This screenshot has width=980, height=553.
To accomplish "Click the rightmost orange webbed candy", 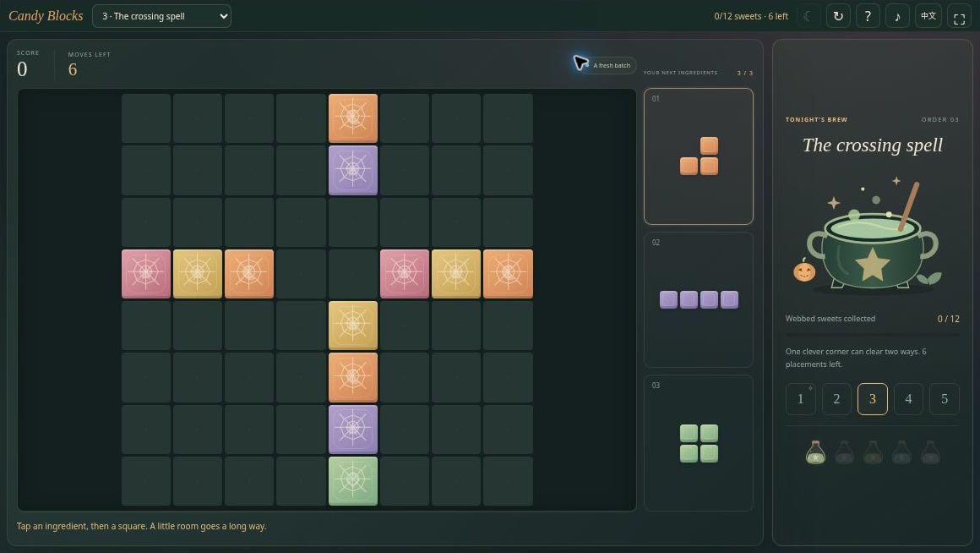I will [x=508, y=273].
